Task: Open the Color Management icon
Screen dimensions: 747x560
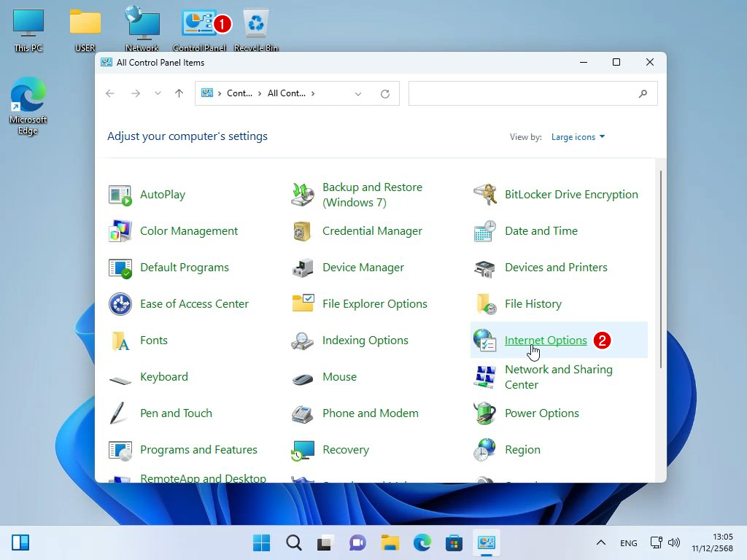Action: click(120, 231)
